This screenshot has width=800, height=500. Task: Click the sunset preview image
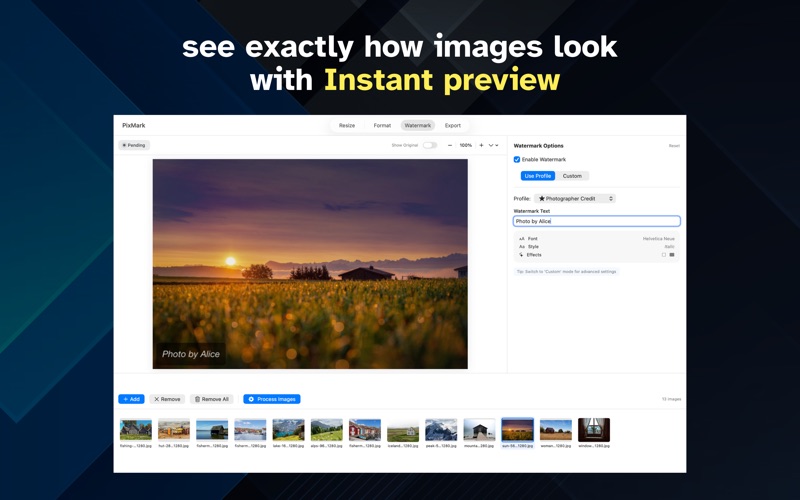(310, 264)
